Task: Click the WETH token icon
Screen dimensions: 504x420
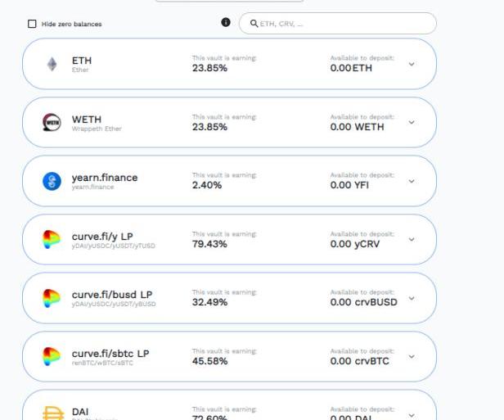Action: tap(52, 123)
